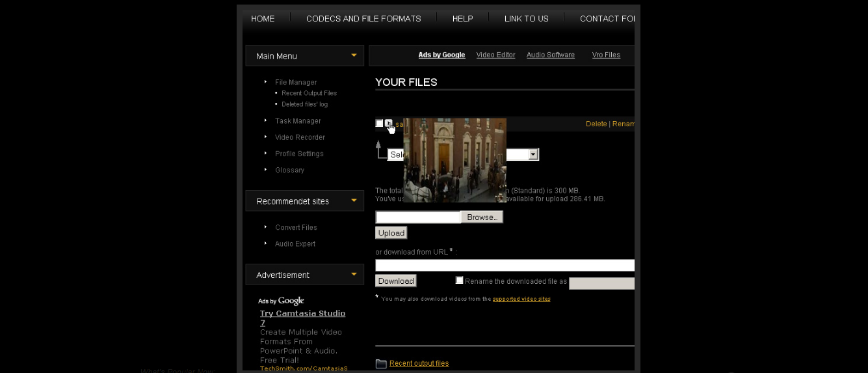The height and width of the screenshot is (373, 868).
Task: Click the Recommendet sites orange arrow icon
Action: [354, 200]
